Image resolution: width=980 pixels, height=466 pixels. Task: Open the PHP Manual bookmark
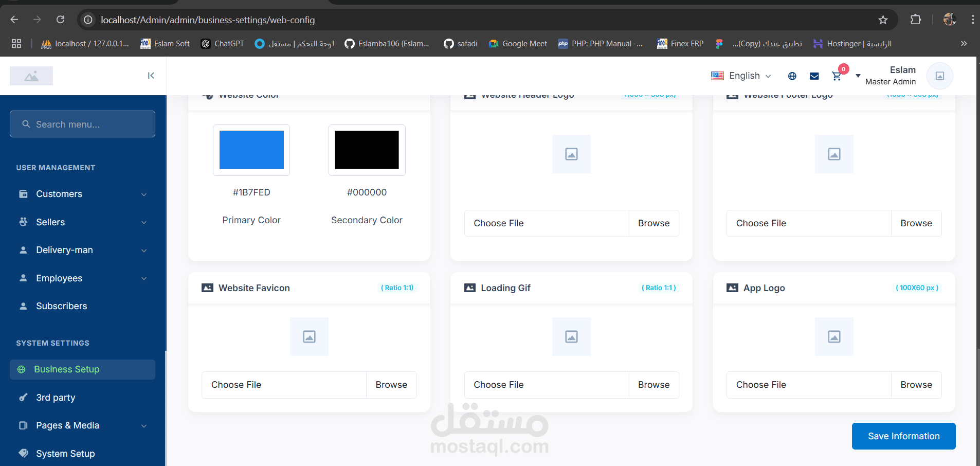(600, 44)
